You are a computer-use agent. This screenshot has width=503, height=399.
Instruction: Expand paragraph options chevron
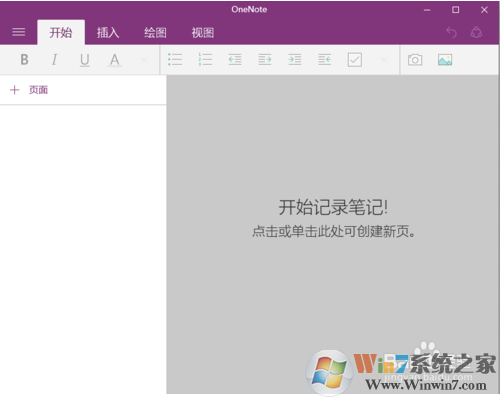(384, 60)
